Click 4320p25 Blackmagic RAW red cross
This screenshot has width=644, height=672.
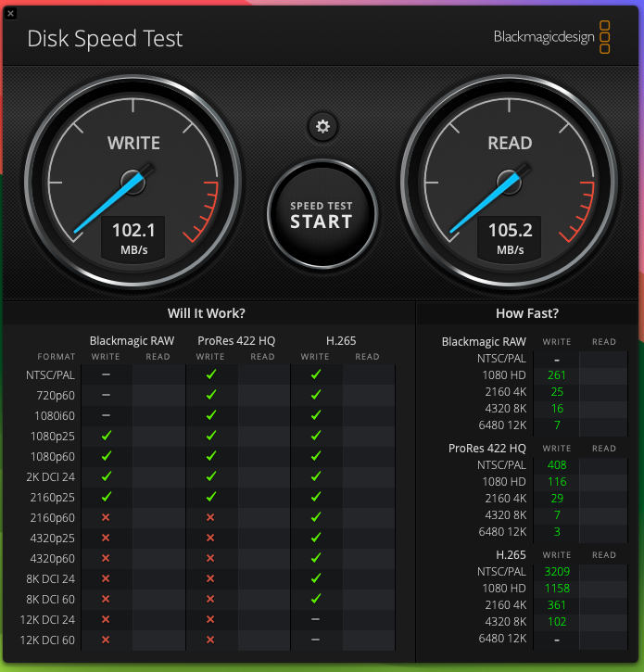tap(106, 538)
